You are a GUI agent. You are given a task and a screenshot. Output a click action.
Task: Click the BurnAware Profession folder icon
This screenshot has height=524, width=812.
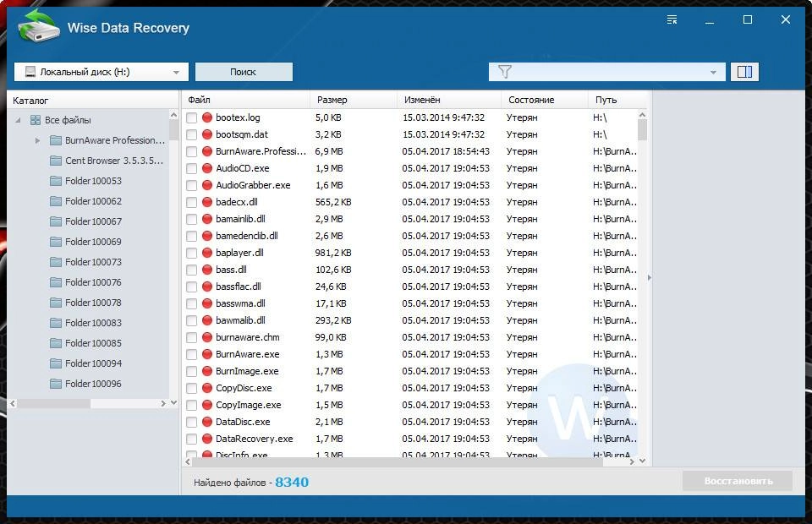click(56, 140)
